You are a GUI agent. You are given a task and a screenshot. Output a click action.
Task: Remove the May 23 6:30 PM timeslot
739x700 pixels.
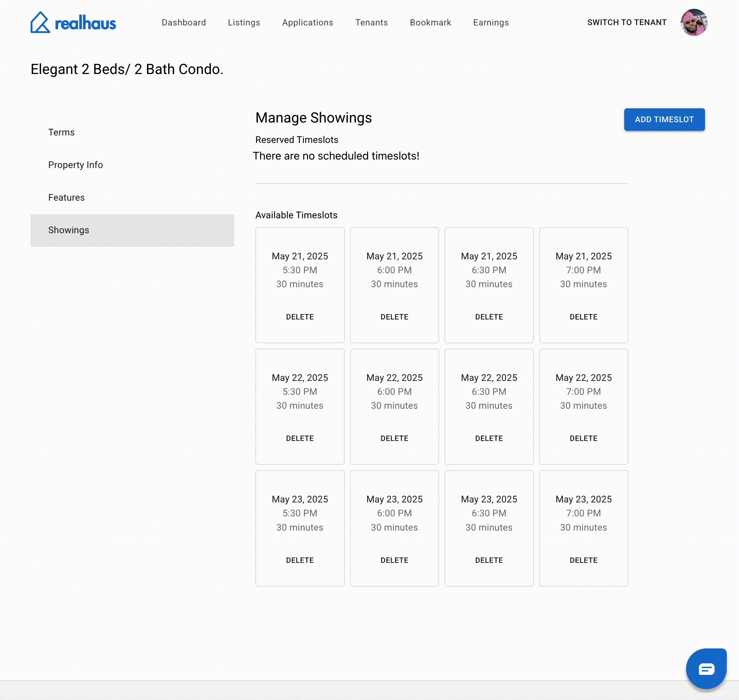(489, 560)
